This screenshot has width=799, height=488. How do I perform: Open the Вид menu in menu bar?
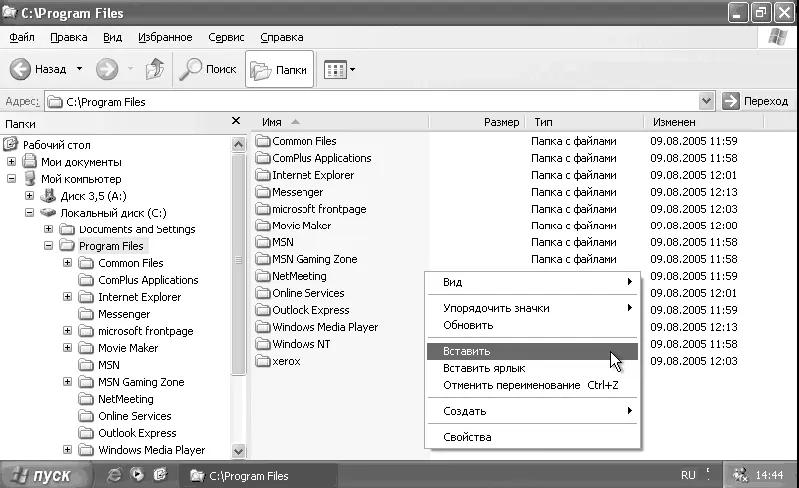[x=113, y=37]
